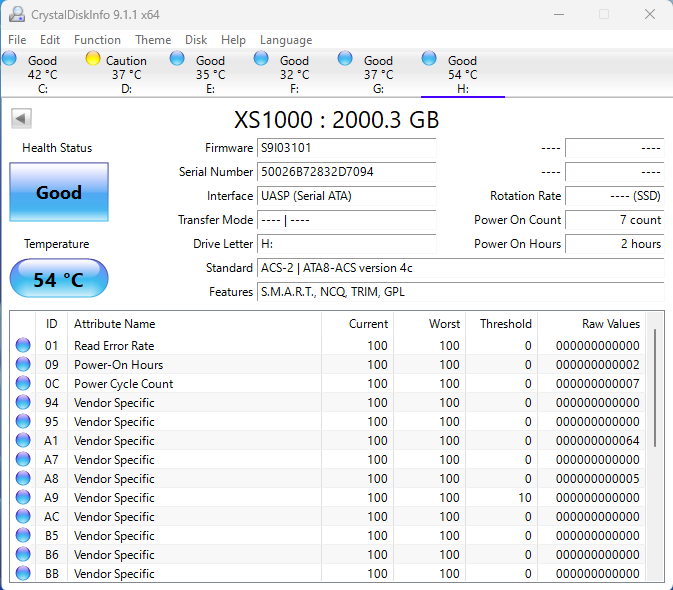
Task: Click the F: drive blue status orb
Action: point(262,59)
